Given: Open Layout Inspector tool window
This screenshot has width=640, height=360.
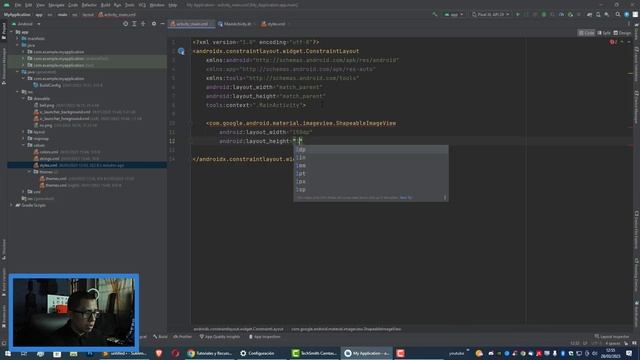Looking at the screenshot, I should [x=612, y=337].
